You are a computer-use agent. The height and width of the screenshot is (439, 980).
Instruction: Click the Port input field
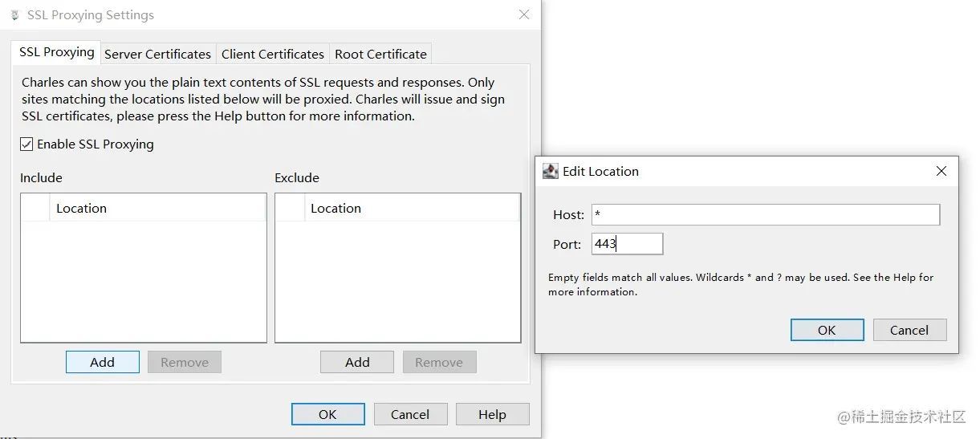coord(627,244)
